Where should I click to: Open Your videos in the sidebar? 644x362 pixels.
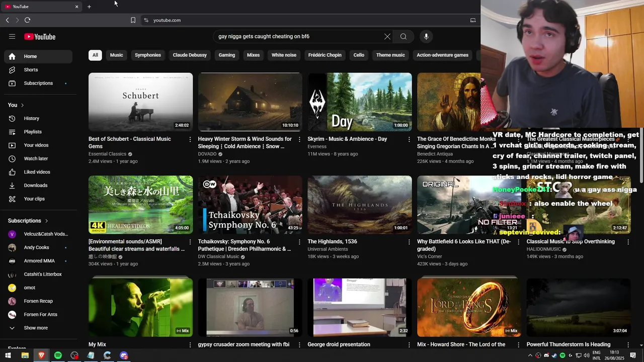pos(38,145)
